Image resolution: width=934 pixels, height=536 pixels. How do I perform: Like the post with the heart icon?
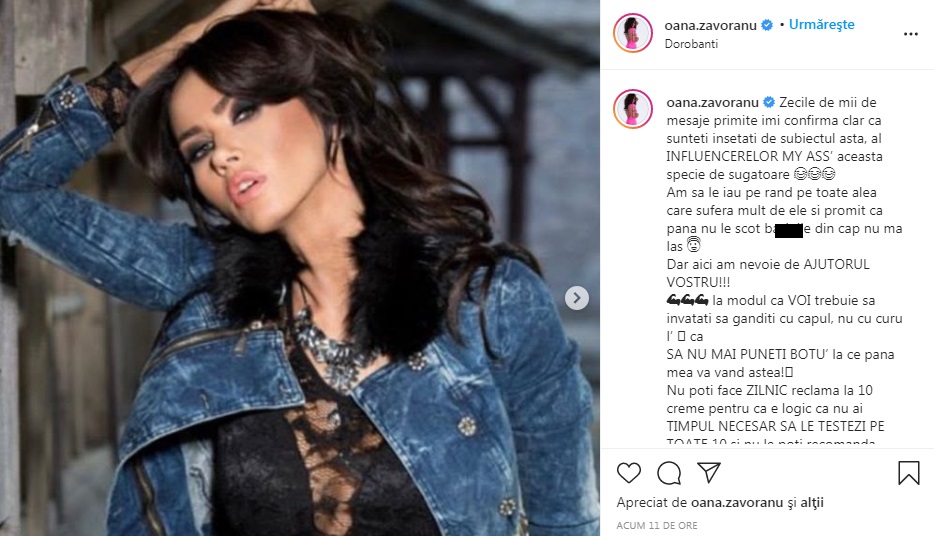pyautogui.click(x=628, y=473)
